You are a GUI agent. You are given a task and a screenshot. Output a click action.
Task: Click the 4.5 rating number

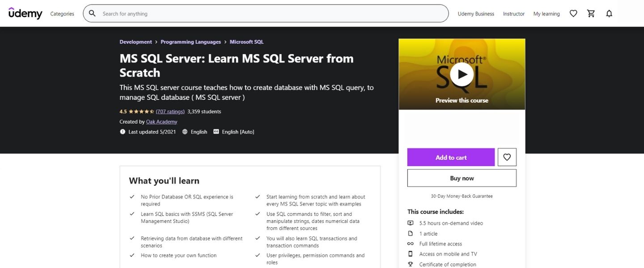pyautogui.click(x=123, y=112)
